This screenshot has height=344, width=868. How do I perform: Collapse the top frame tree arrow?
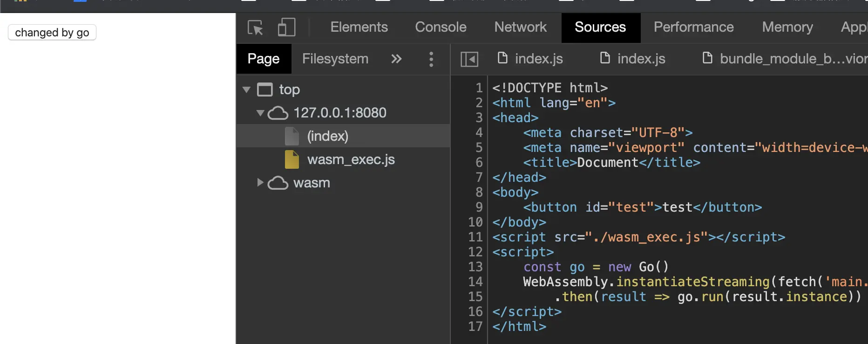247,89
